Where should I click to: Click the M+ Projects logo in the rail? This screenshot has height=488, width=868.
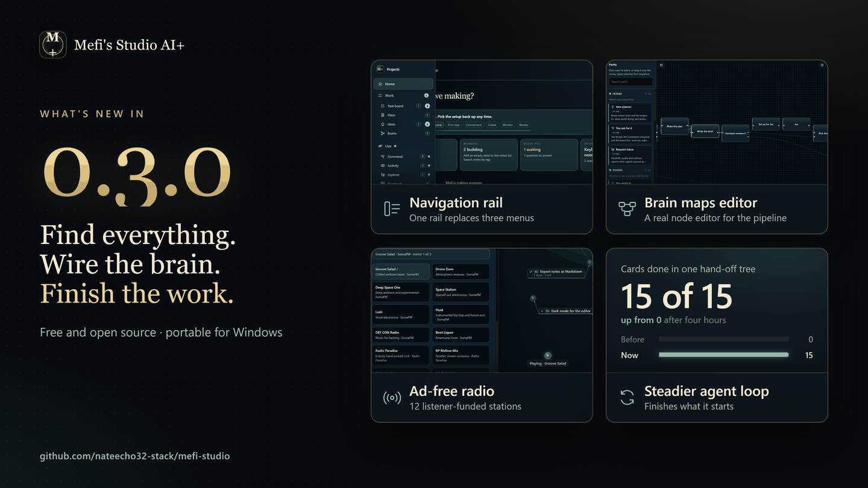click(x=380, y=69)
